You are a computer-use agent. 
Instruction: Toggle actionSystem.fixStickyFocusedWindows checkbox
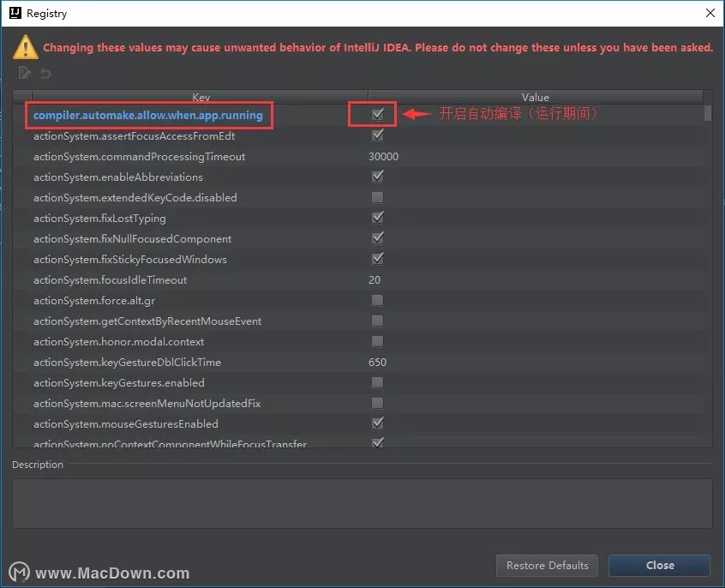378,259
